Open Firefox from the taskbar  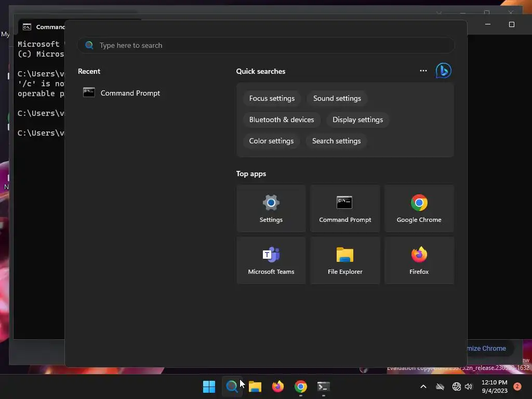click(278, 387)
